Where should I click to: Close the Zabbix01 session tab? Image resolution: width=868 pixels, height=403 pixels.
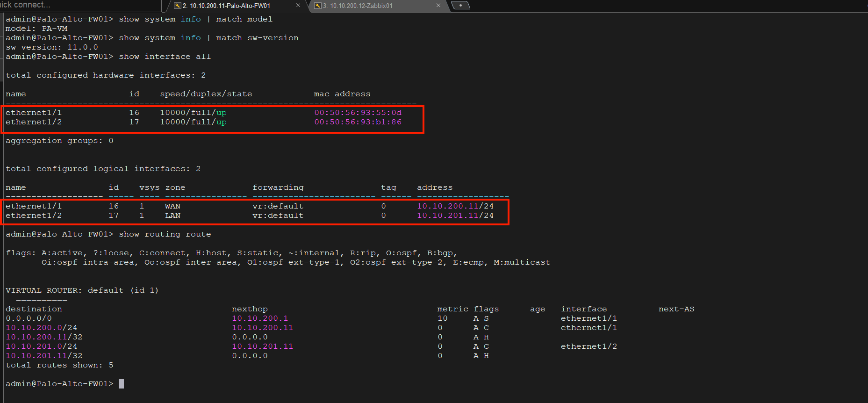point(438,6)
